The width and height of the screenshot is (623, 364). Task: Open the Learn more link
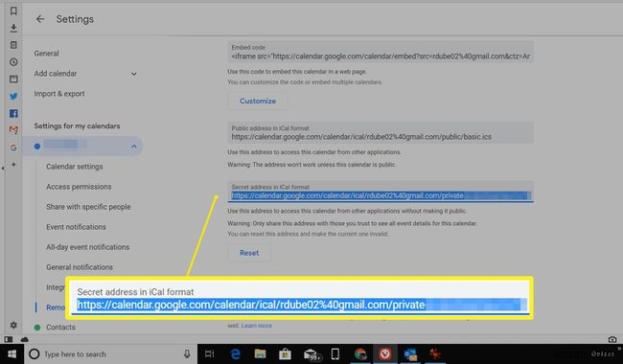click(257, 326)
